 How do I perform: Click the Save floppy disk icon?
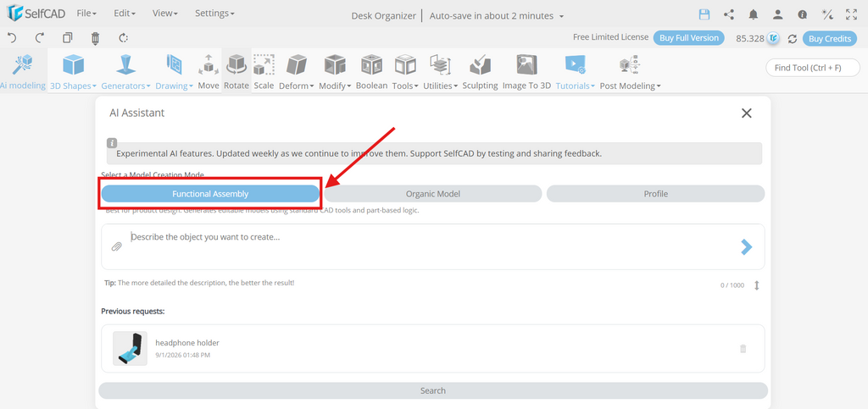coord(704,14)
